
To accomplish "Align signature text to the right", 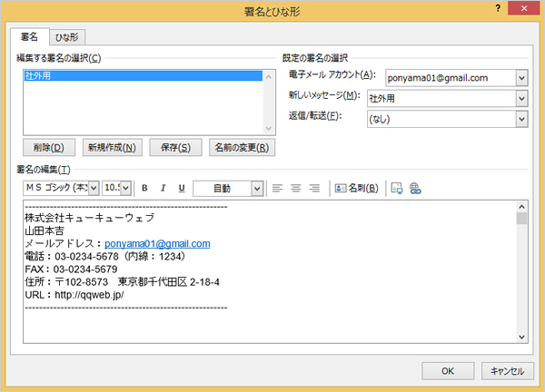I will pos(315,188).
